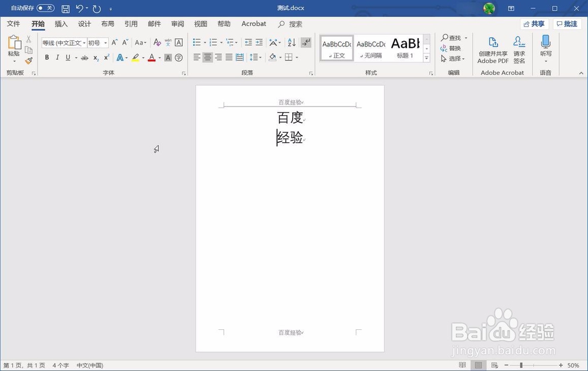Image resolution: width=588 pixels, height=371 pixels.
Task: Open the font size dropdown
Action: 105,43
